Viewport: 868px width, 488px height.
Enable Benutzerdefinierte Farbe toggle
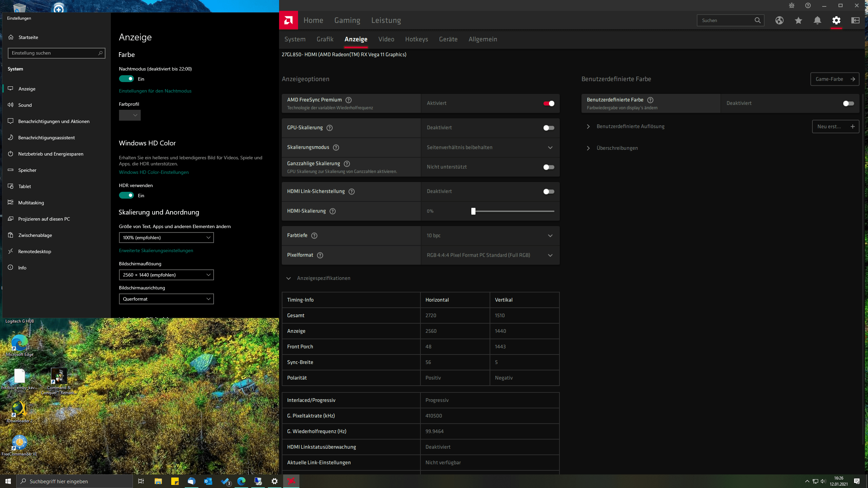click(x=848, y=103)
